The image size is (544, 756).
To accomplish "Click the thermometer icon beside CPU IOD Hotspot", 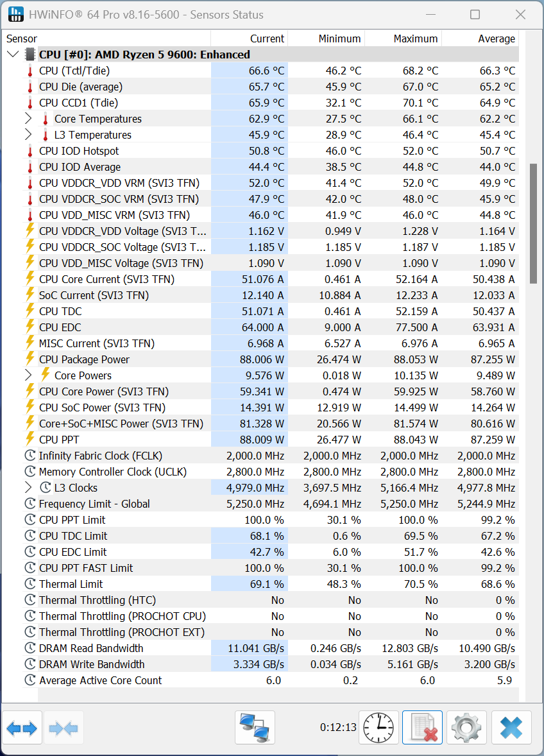I will [x=29, y=151].
